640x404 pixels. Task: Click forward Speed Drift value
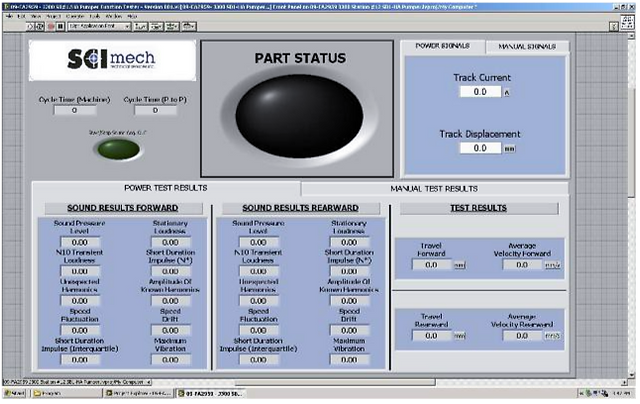coord(170,330)
